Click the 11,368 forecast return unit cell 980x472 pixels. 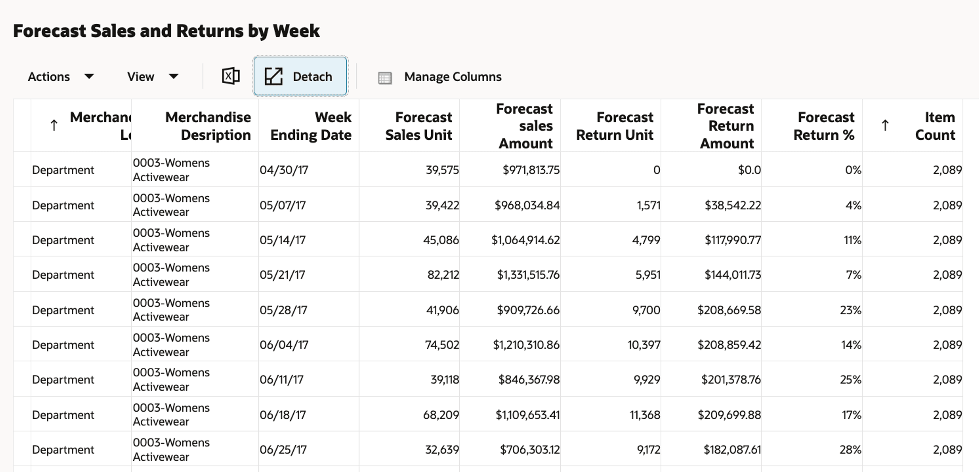coord(645,415)
